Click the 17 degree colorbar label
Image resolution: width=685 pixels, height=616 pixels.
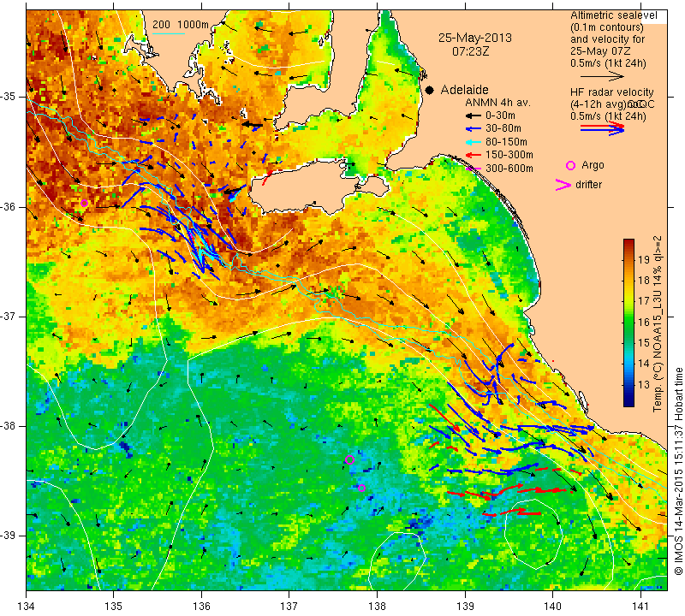(x=645, y=301)
